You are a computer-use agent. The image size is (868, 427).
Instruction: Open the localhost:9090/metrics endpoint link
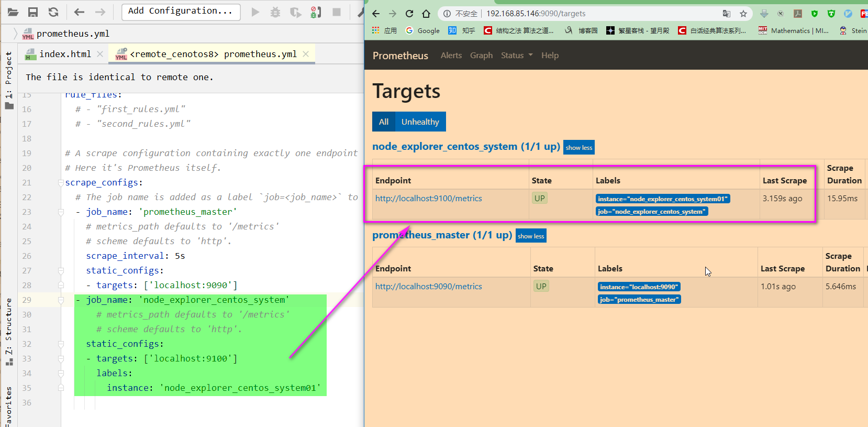429,287
